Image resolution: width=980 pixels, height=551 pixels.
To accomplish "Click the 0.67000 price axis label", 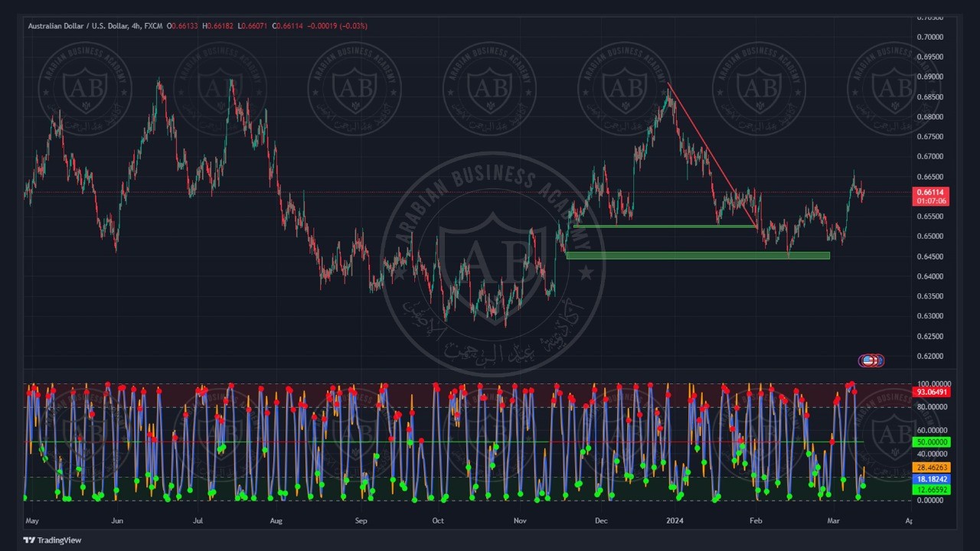I will 929,156.
